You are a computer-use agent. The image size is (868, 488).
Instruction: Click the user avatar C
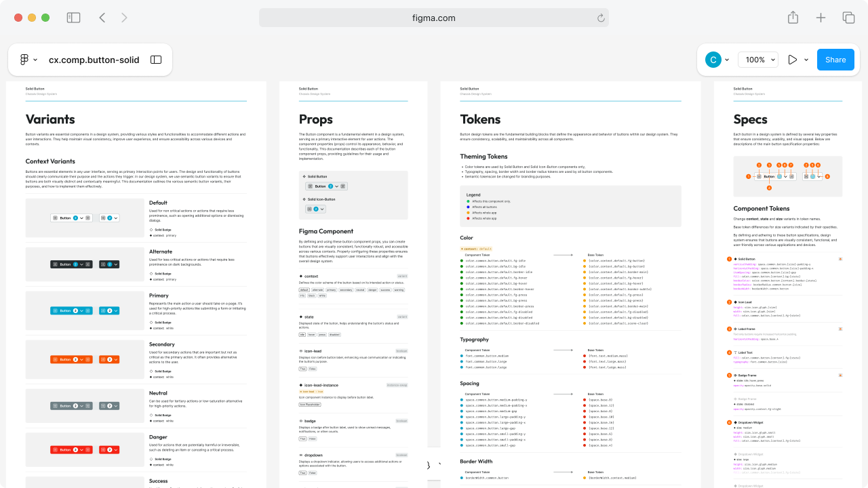coord(713,60)
